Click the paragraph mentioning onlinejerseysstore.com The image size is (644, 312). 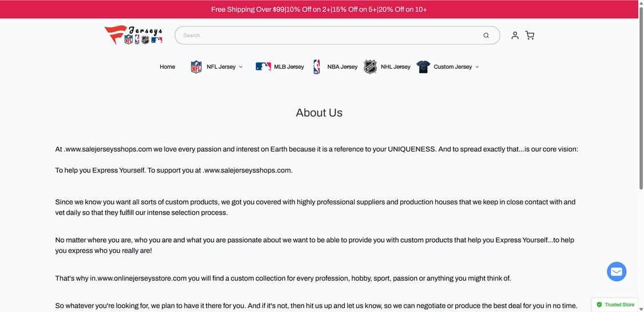pos(283,278)
